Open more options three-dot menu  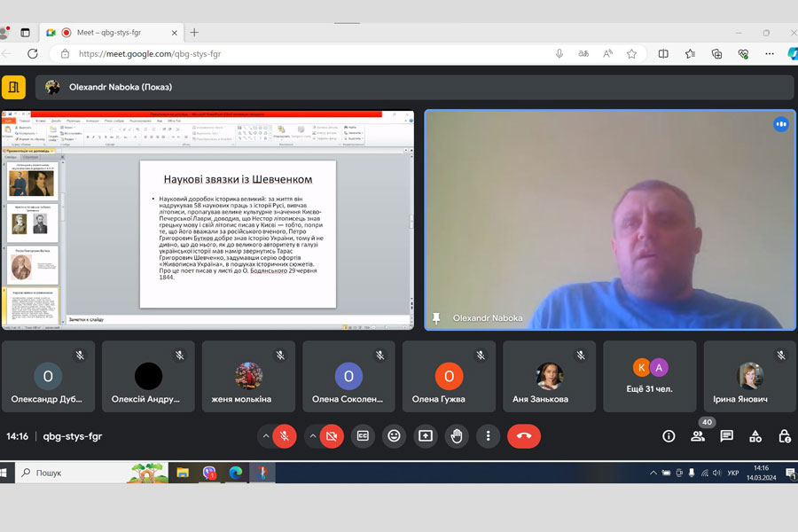coord(488,436)
